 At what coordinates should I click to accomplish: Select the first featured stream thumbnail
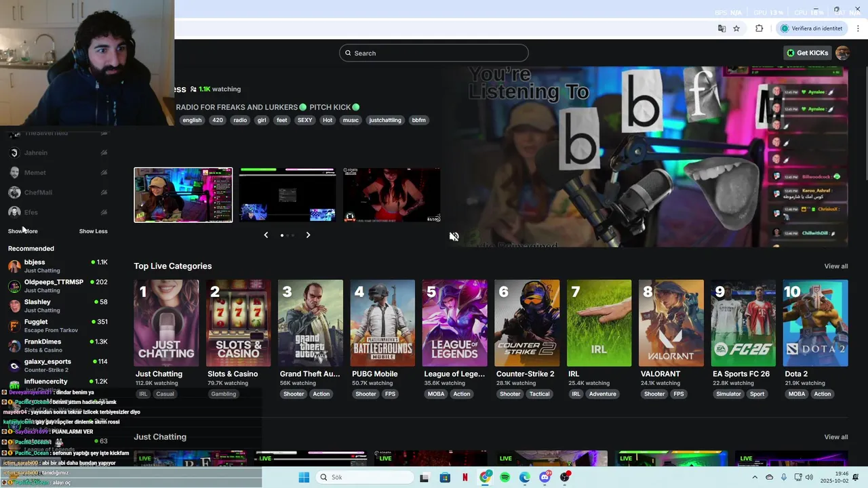183,195
